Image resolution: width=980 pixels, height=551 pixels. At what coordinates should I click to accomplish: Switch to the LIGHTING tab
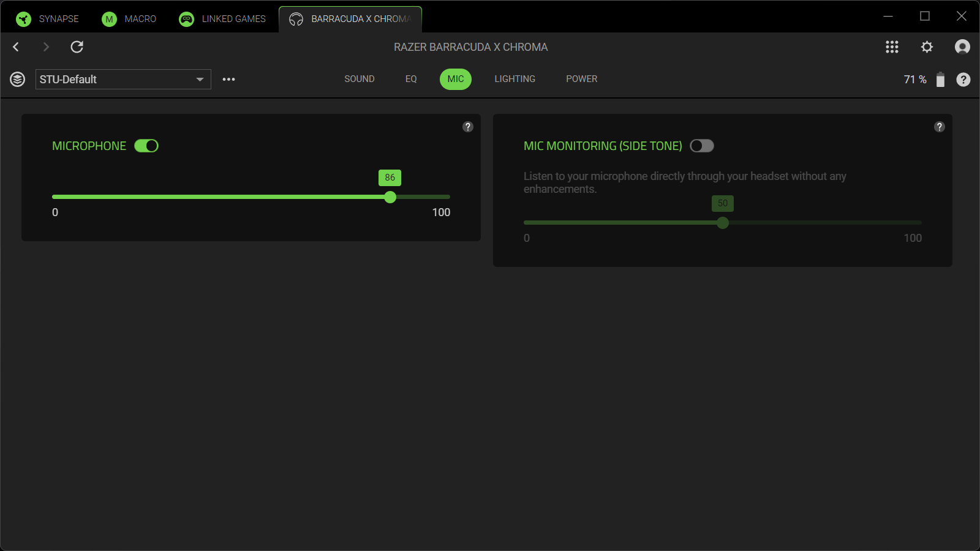[514, 78]
